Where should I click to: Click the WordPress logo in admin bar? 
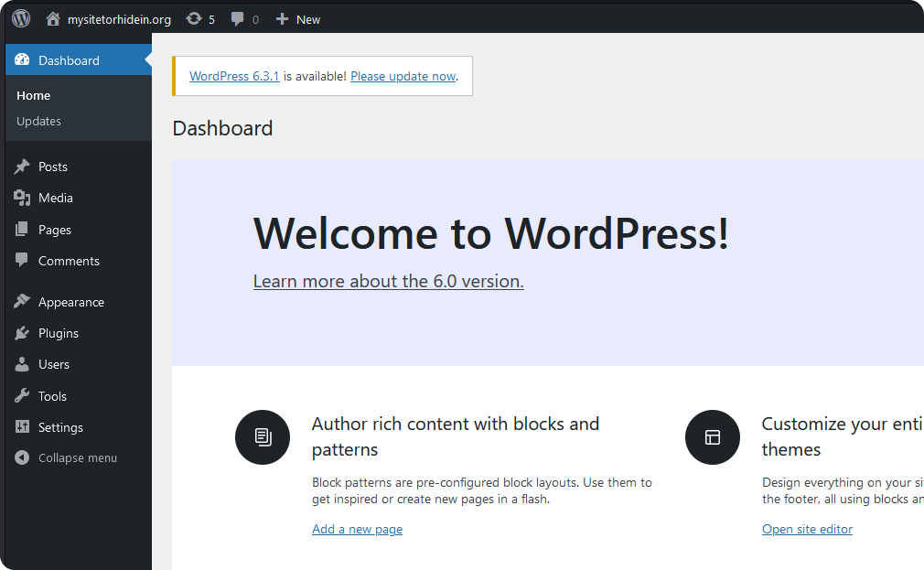(x=21, y=18)
